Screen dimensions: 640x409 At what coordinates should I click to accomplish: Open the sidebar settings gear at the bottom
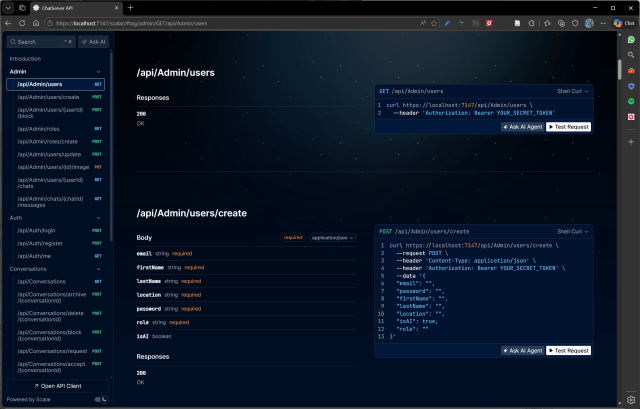pos(631,400)
